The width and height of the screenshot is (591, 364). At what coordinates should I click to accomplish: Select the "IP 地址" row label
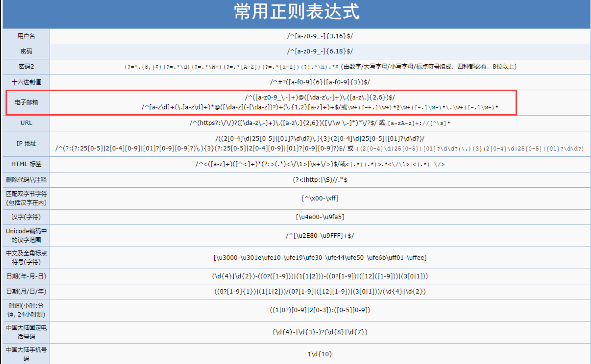(26, 144)
